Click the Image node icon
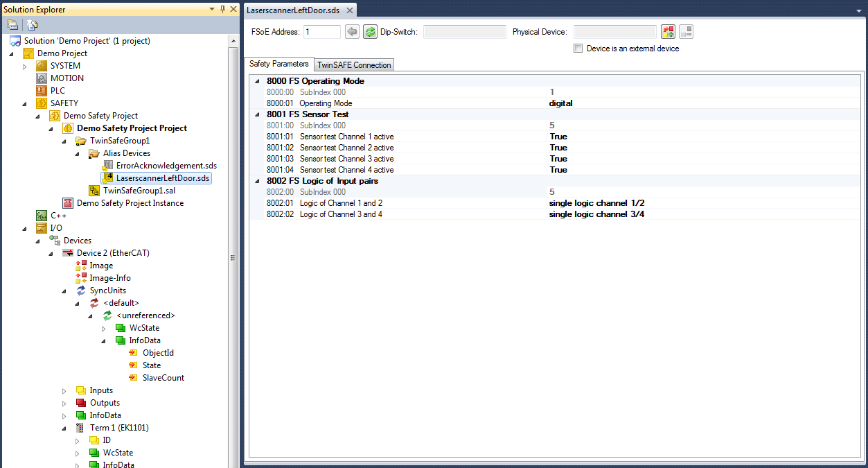 tap(81, 266)
